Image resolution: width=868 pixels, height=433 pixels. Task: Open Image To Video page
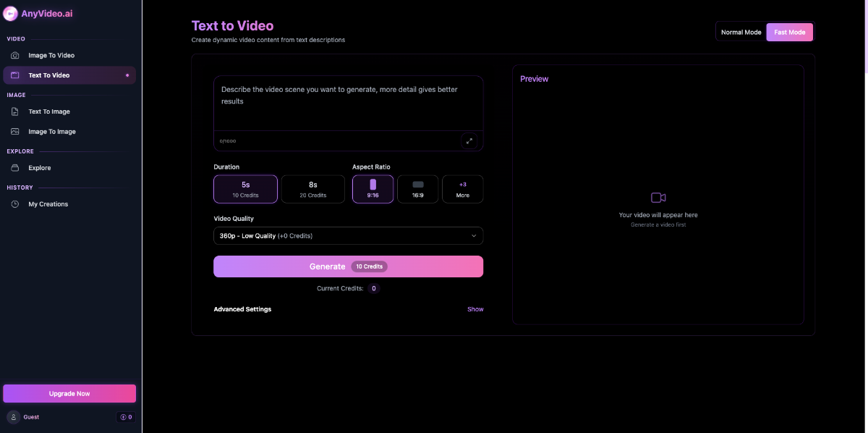pyautogui.click(x=69, y=55)
